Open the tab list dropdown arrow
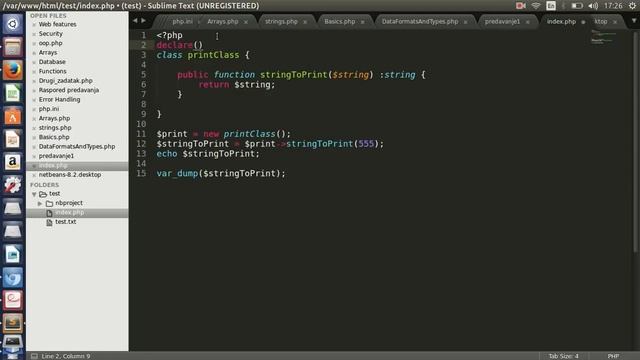 pyautogui.click(x=634, y=20)
